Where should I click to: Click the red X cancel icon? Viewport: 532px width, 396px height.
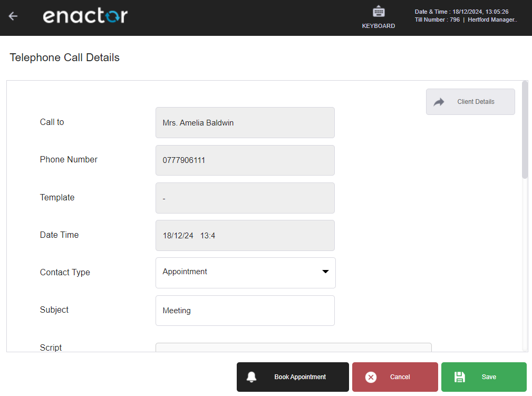pos(371,377)
